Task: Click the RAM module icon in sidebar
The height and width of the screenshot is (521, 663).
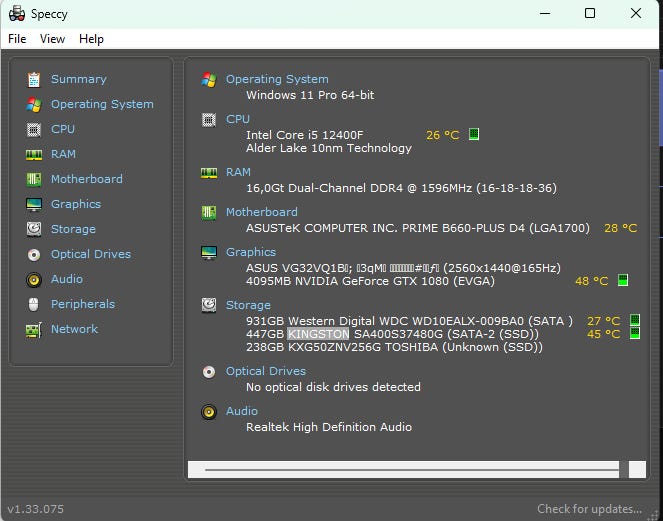Action: tap(34, 154)
